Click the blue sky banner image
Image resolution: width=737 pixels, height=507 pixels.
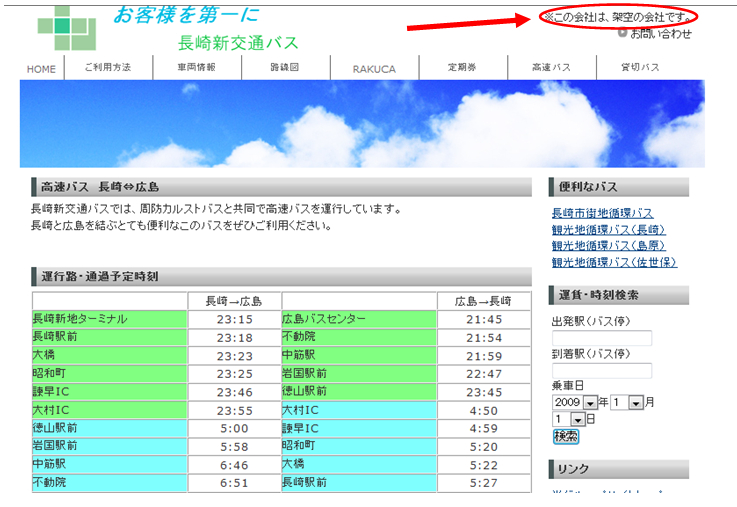click(x=362, y=124)
